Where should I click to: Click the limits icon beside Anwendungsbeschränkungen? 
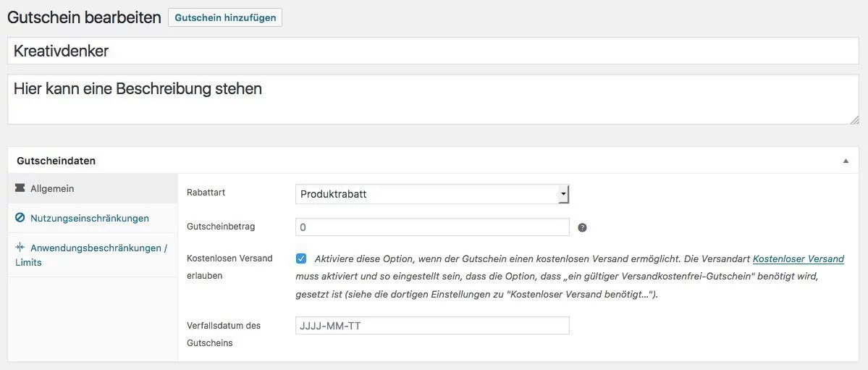pos(20,247)
